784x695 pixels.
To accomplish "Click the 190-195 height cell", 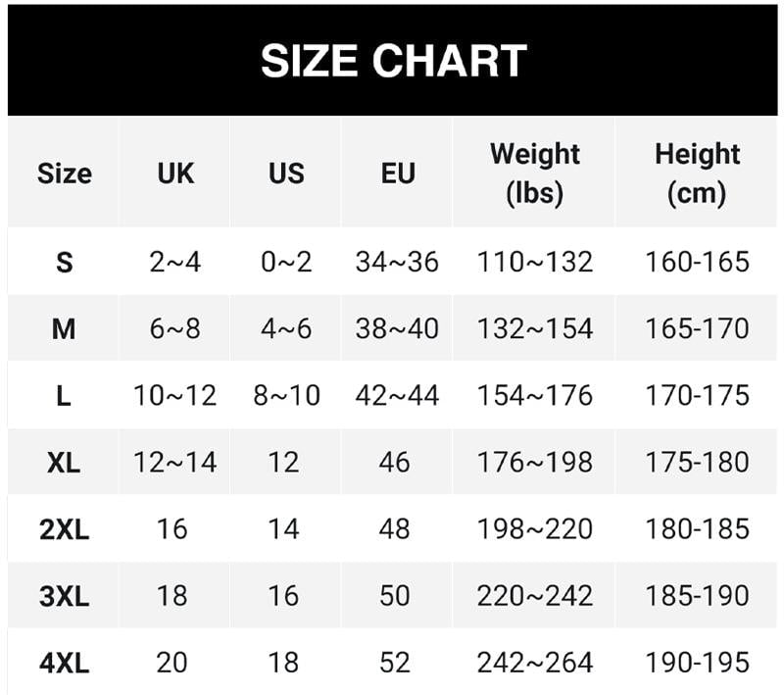I will pyautogui.click(x=697, y=663).
